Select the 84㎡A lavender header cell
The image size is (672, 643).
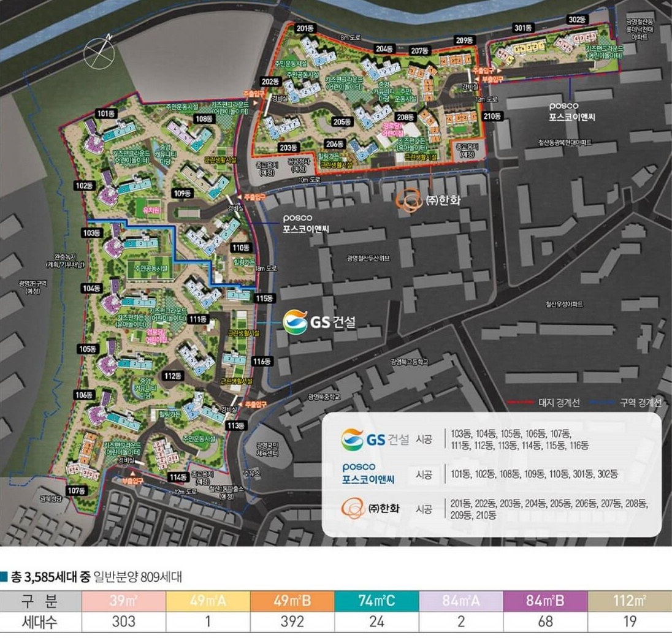click(460, 601)
